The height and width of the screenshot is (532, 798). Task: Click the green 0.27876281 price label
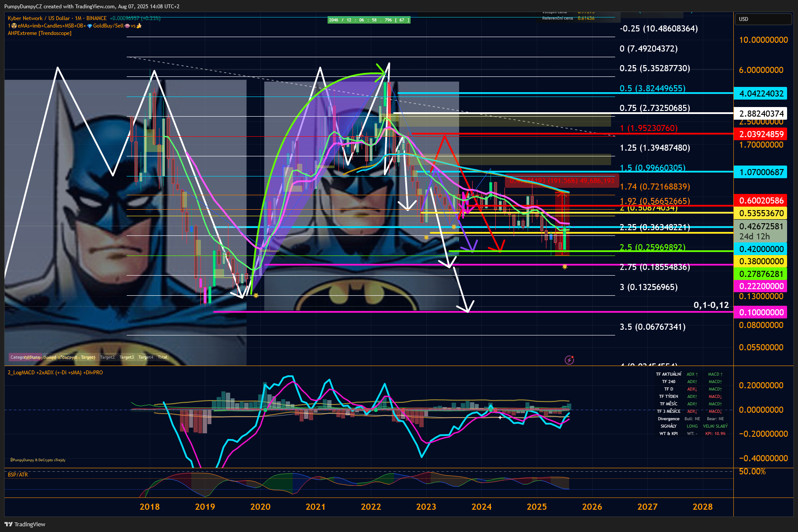coord(761,274)
